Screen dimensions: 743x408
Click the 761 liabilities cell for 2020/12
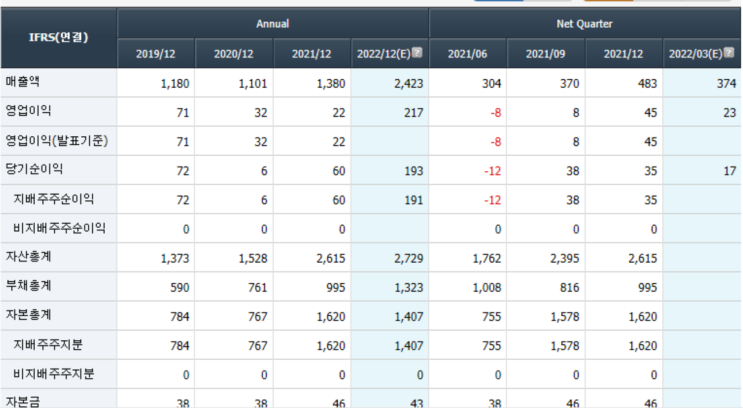[234, 287]
